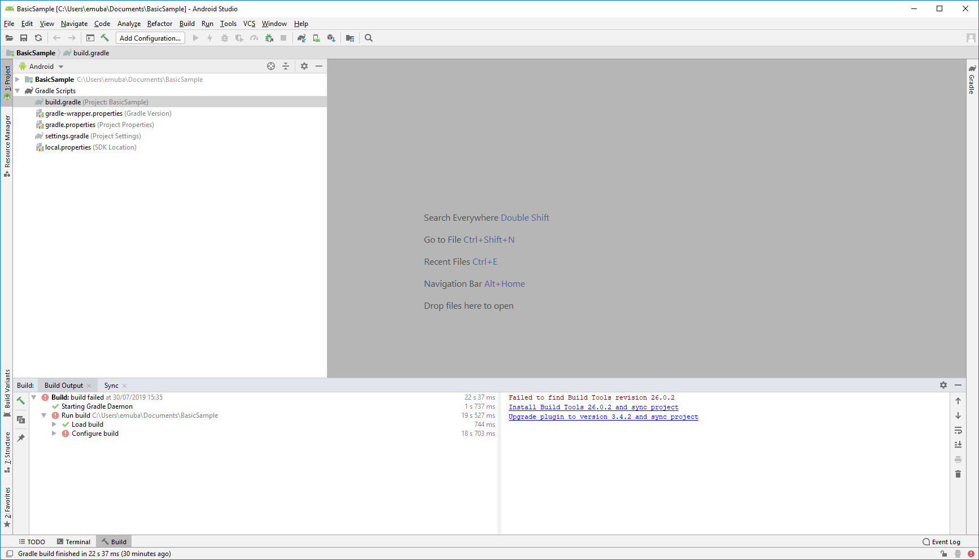
Task: Click the Profile gauge icon
Action: pos(254,38)
